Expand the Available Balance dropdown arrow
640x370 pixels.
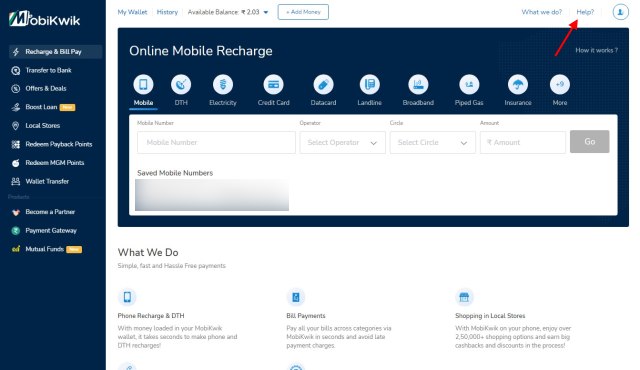[266, 12]
